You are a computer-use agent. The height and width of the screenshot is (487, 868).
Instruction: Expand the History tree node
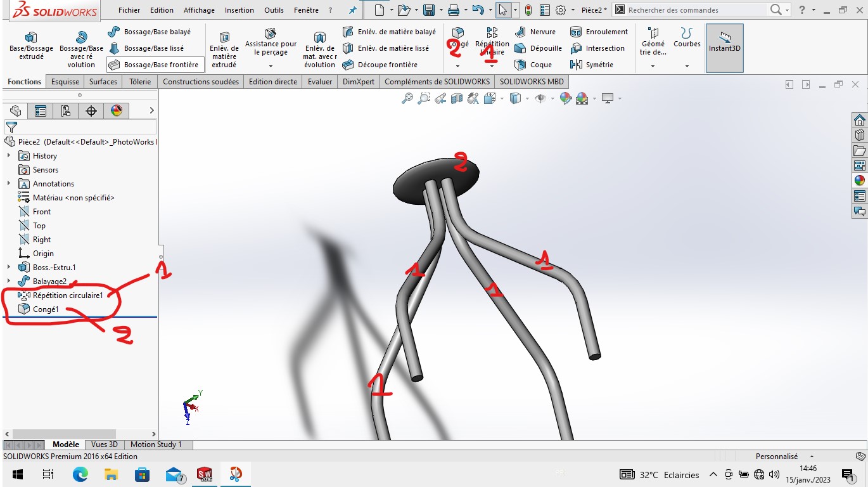pos(9,156)
